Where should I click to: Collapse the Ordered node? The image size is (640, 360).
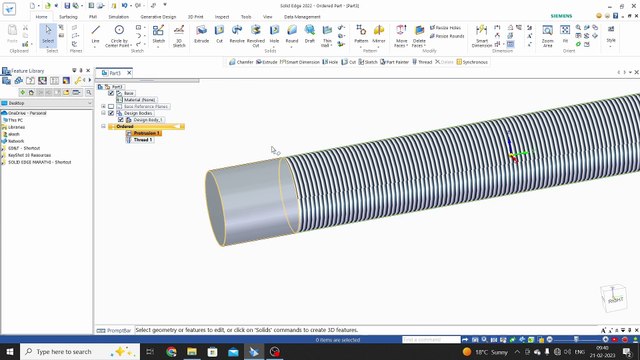[x=103, y=126]
